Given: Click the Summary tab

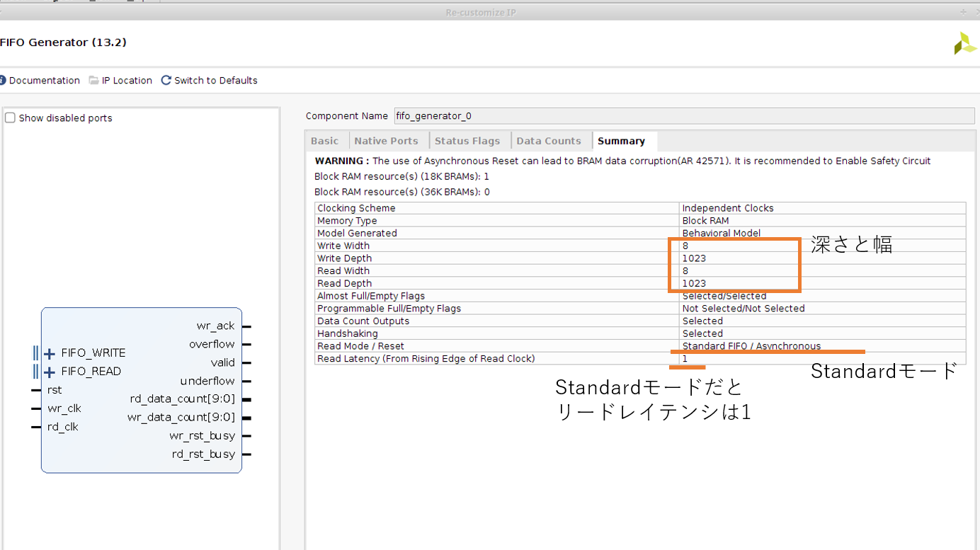Looking at the screenshot, I should pyautogui.click(x=621, y=141).
